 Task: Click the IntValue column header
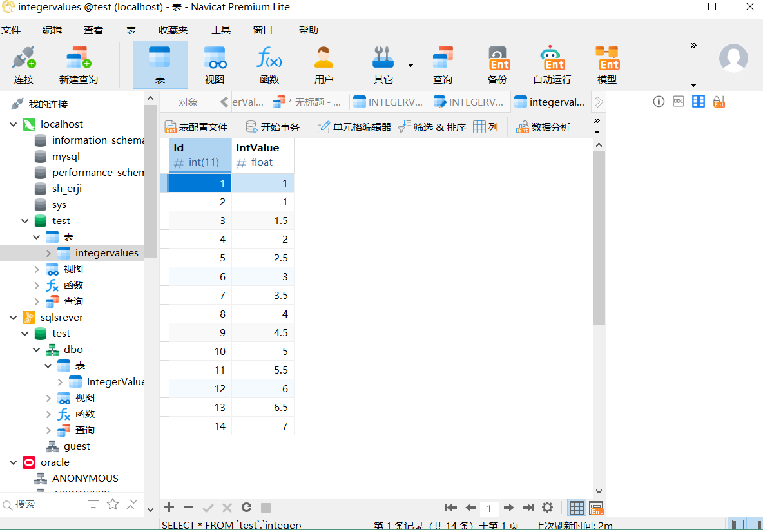point(263,155)
